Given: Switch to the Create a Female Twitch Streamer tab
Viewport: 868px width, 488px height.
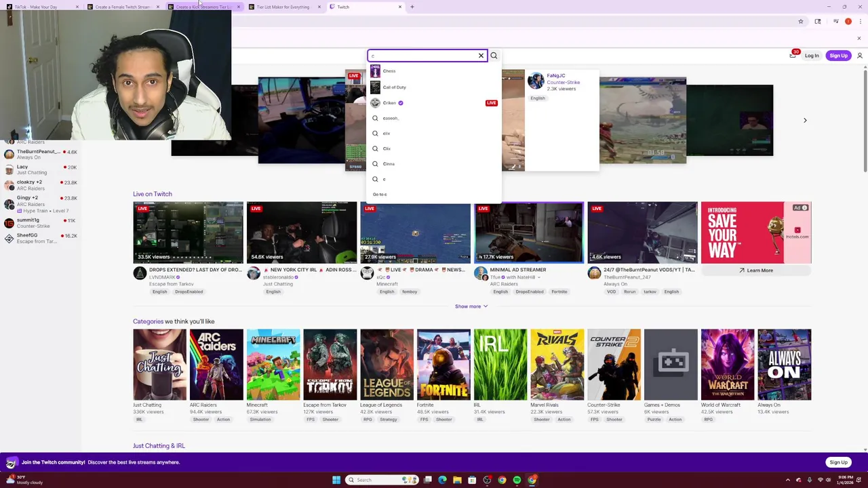Looking at the screenshot, I should click(122, 7).
